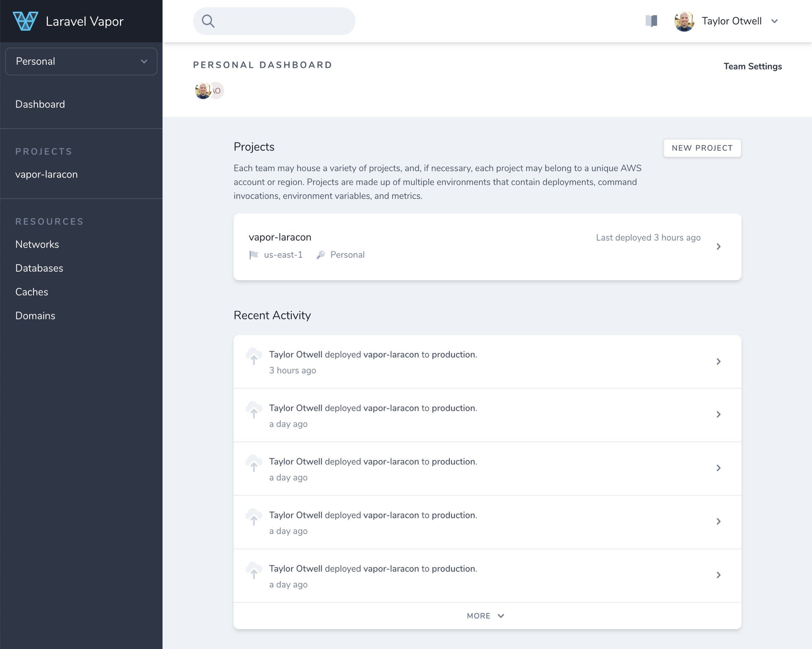
Task: Open vapor-laracon project card chevron
Action: 719,246
